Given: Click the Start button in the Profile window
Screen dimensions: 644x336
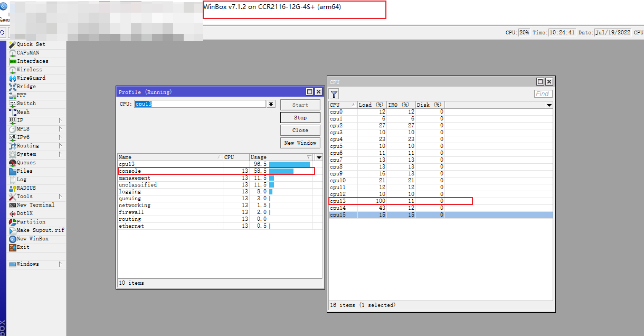Looking at the screenshot, I should pyautogui.click(x=300, y=105).
